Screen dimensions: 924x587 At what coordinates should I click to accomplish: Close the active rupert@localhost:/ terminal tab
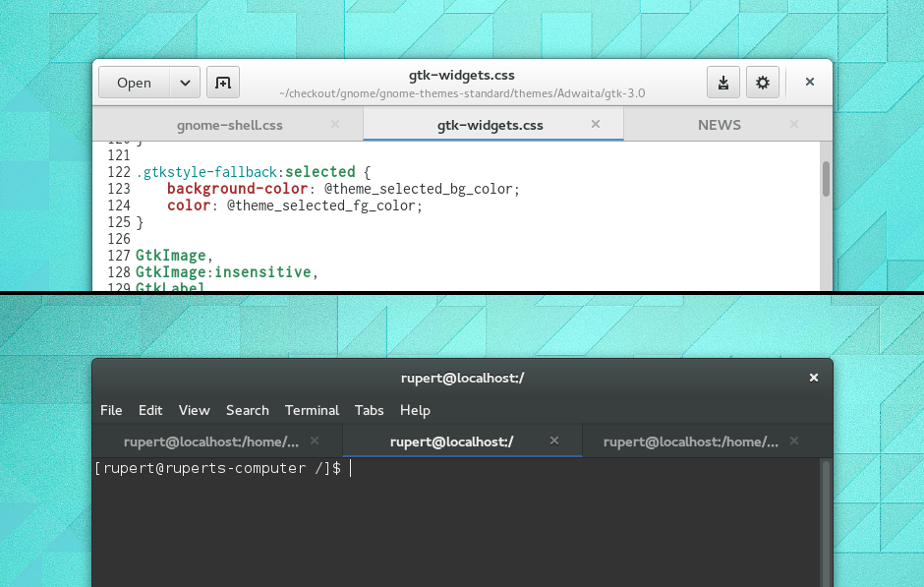(554, 440)
